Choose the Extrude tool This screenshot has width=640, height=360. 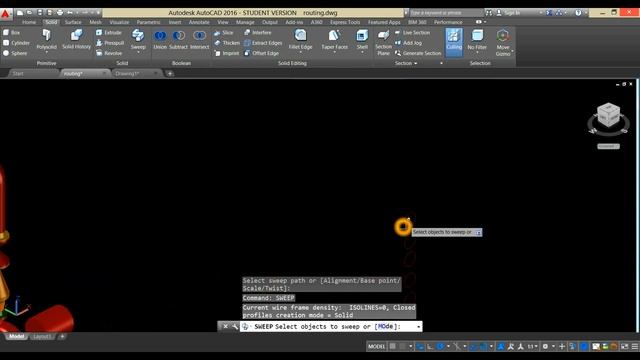[x=109, y=33]
